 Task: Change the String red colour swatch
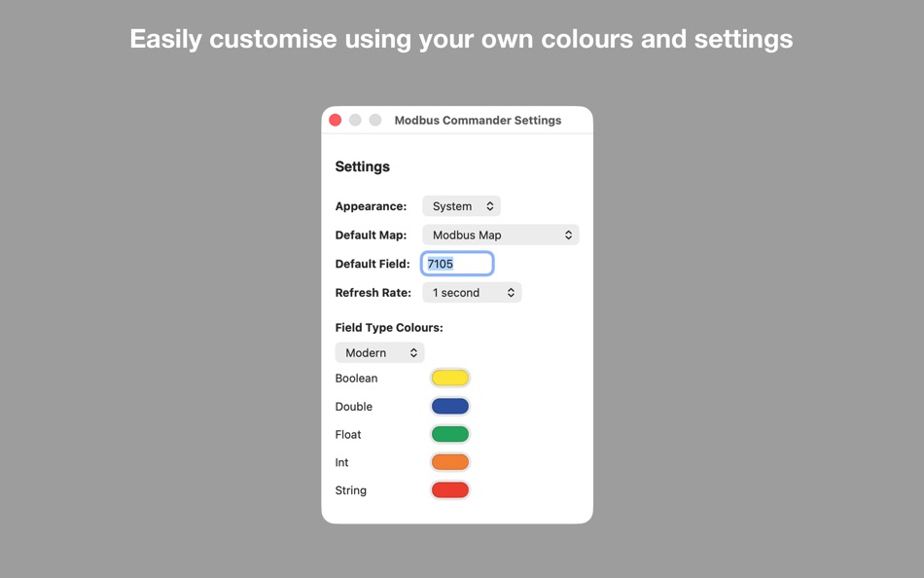point(449,489)
